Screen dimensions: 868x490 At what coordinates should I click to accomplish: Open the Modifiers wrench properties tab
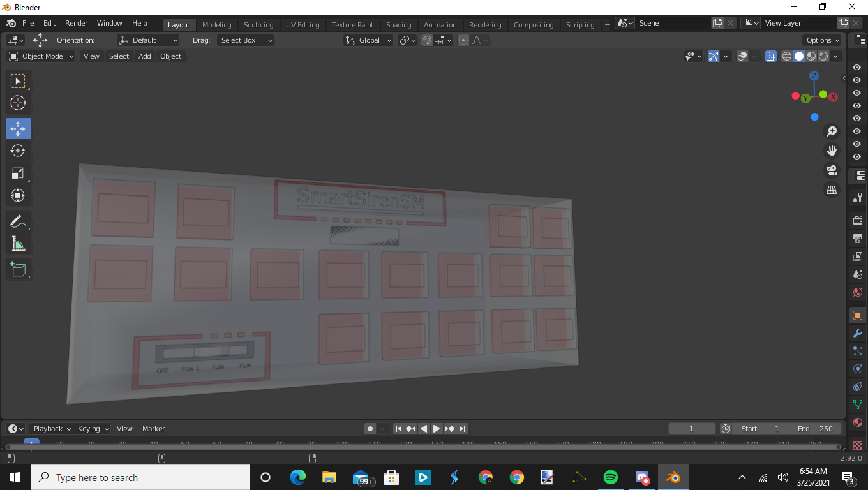858,333
